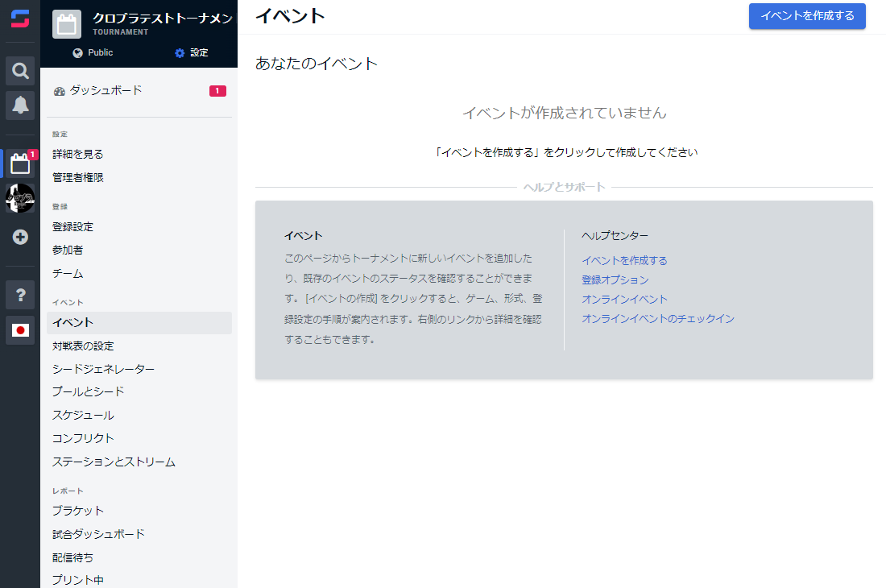Select the tournament calendar icon in the rail
Viewport: 886px width, 588px height.
point(20,164)
